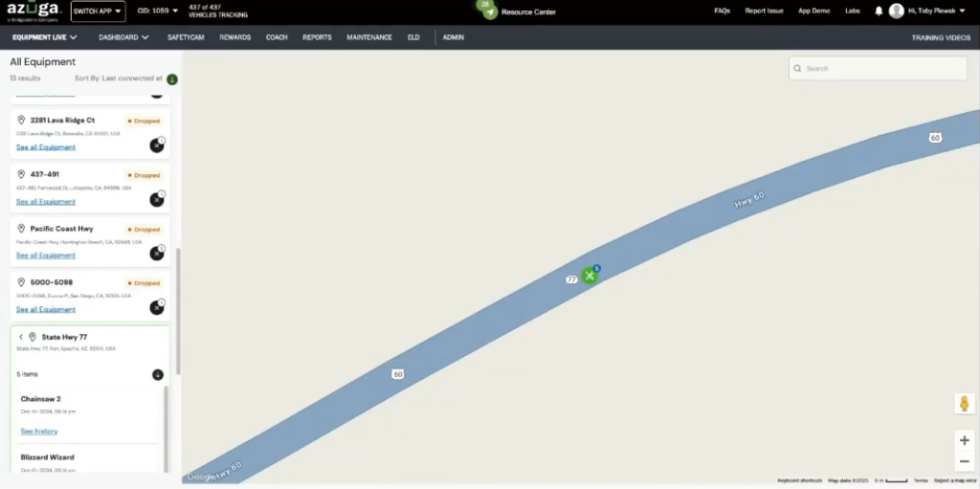Click App Demo link
This screenshot has height=489, width=980.
click(x=813, y=11)
